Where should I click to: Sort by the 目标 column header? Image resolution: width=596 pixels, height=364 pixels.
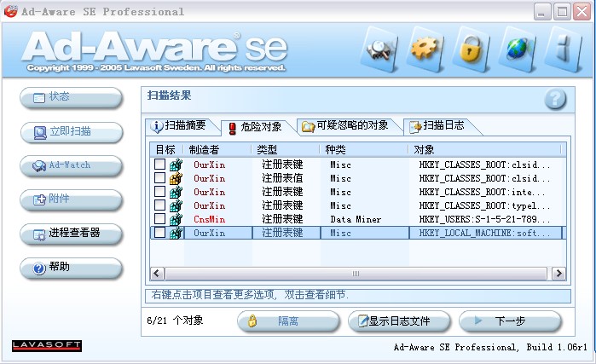coord(166,149)
